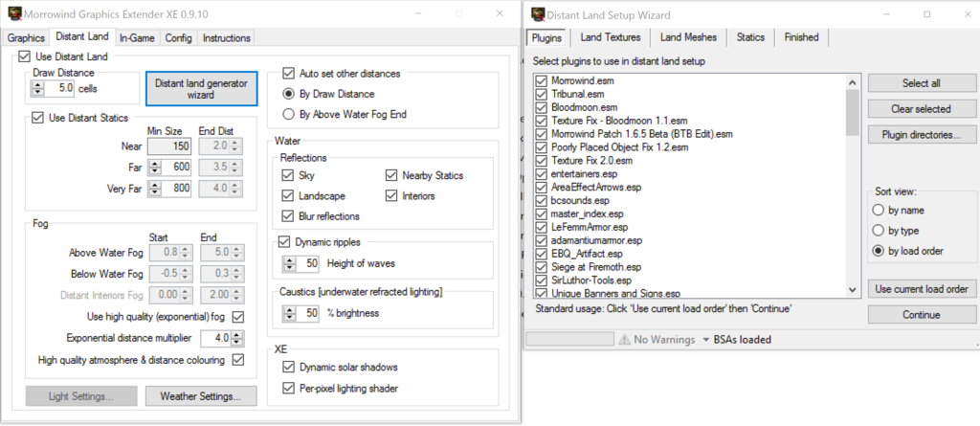Viewport: 980px width, 426px height.
Task: Select the entertainers.esp list entry
Action: [585, 174]
